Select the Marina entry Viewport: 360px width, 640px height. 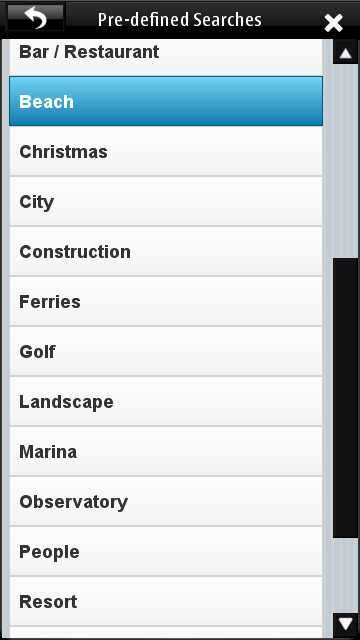pos(166,451)
